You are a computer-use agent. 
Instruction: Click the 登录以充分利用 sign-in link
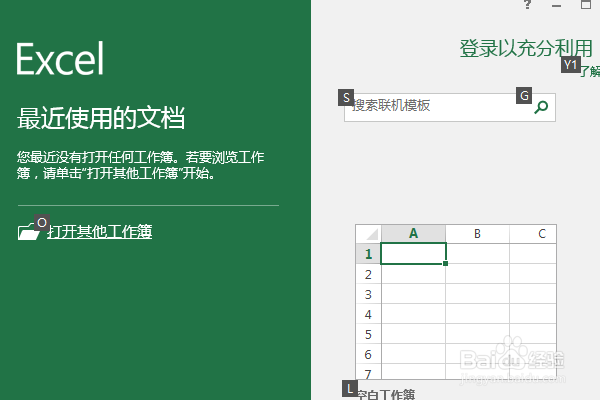click(526, 49)
